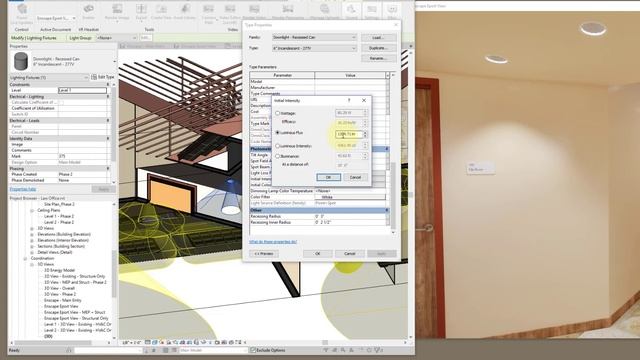
Task: Collapse the Constraints section in Properties
Action: [x=108, y=84]
